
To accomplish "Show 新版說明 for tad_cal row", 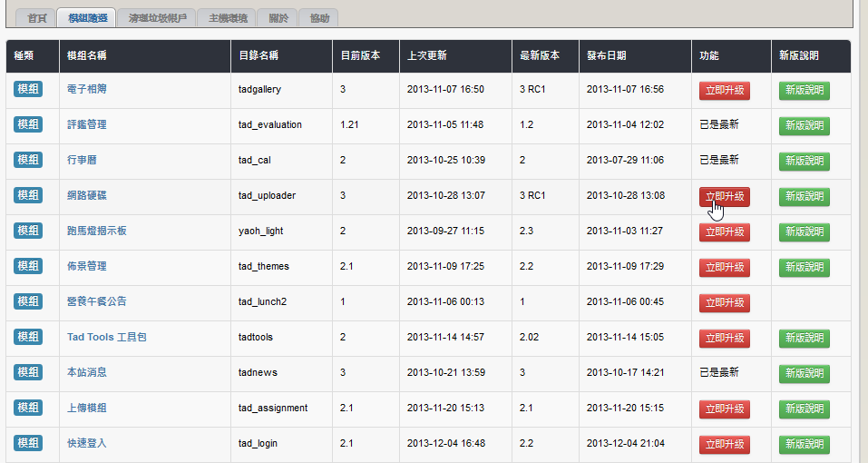I will coord(804,161).
